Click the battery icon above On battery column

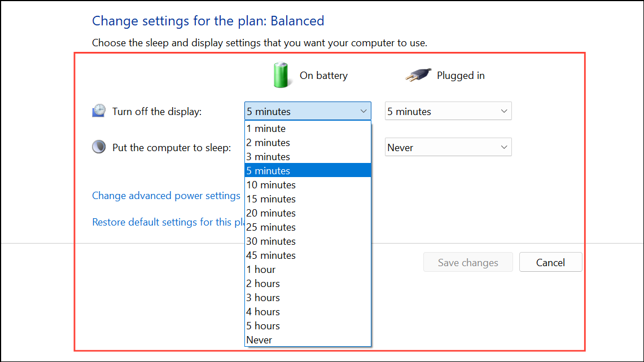pyautogui.click(x=281, y=74)
